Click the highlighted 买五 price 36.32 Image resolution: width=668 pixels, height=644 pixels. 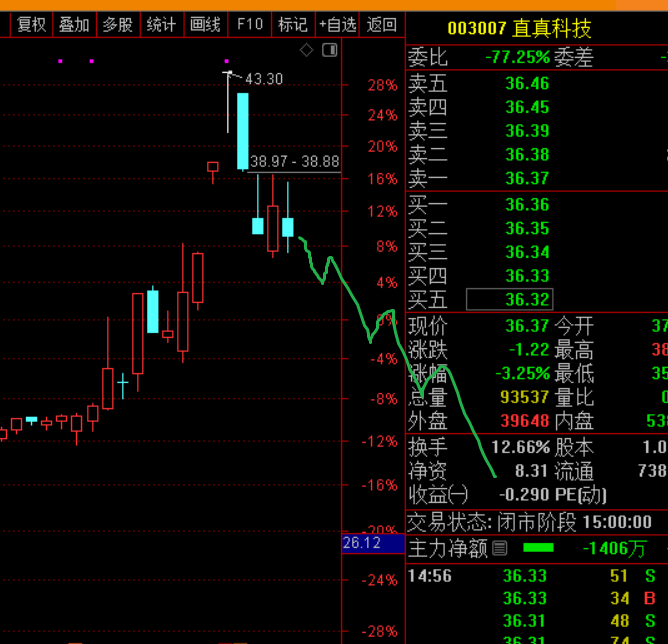click(x=510, y=299)
